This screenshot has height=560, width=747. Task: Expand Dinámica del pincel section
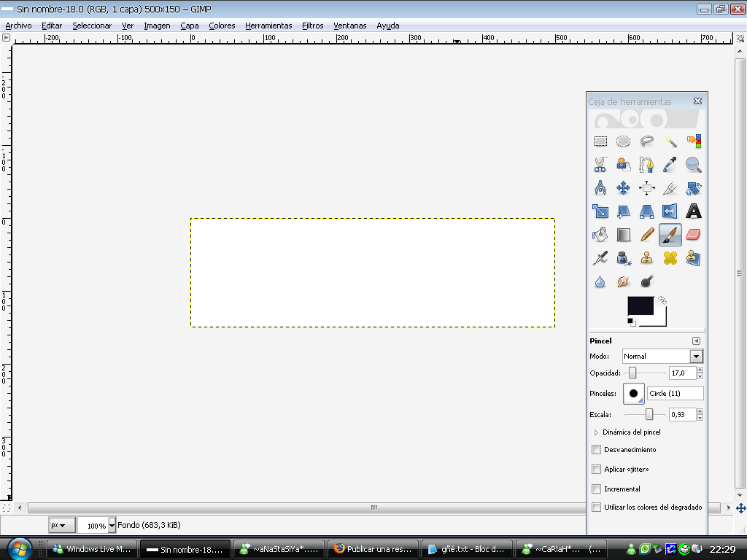pos(595,432)
